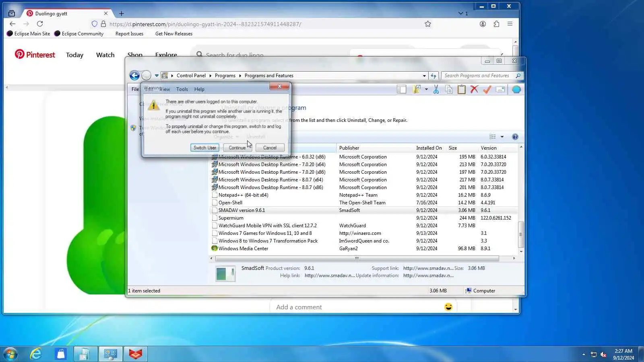Go to Pinterest Today page
644x362 pixels.
point(74,55)
